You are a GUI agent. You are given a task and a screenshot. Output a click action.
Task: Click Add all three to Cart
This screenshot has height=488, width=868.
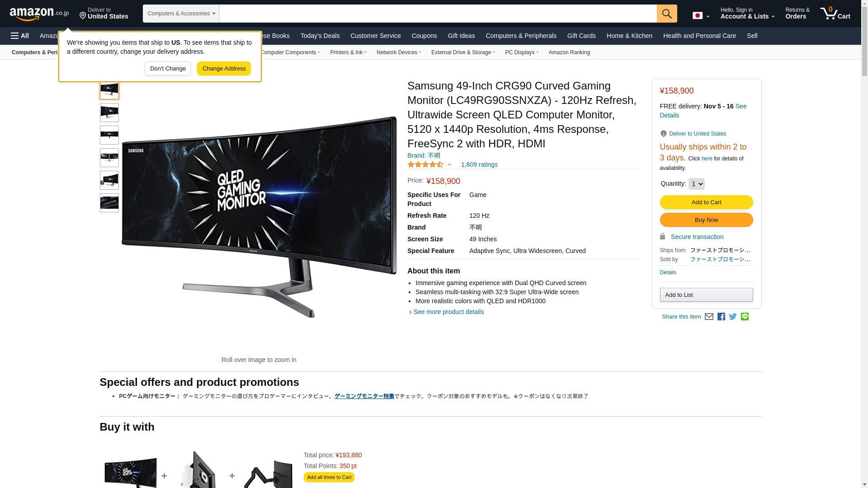(x=329, y=477)
